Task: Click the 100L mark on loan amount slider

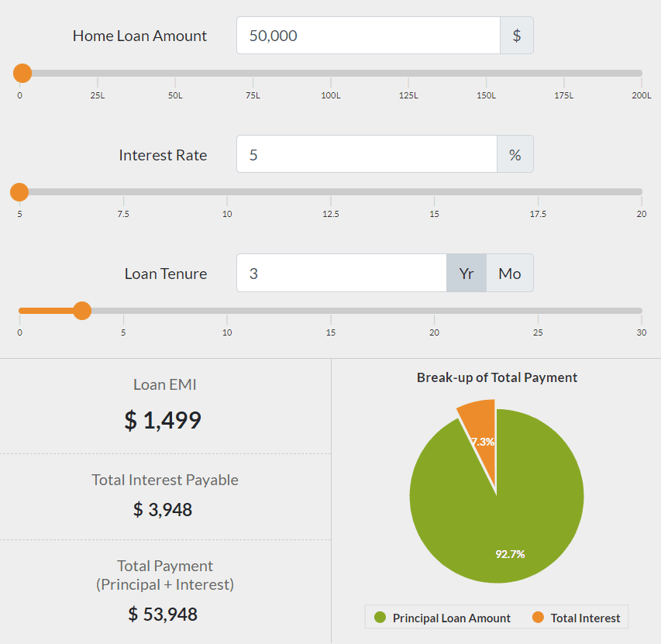Action: 330,95
